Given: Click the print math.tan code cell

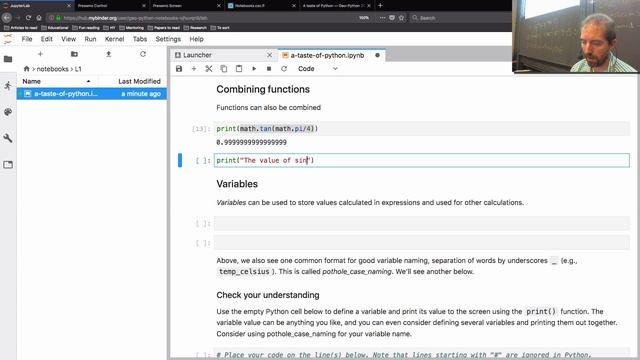Looking at the screenshot, I should [x=422, y=129].
